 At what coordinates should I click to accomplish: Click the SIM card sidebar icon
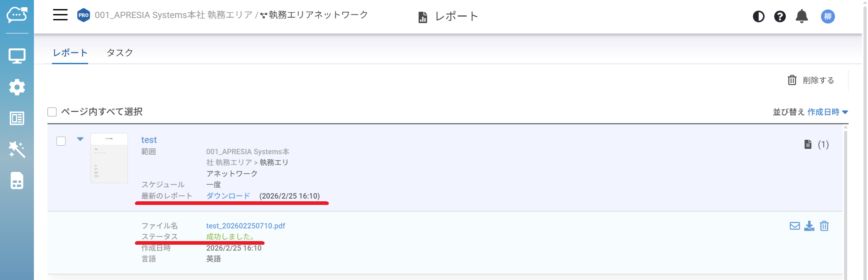17,180
